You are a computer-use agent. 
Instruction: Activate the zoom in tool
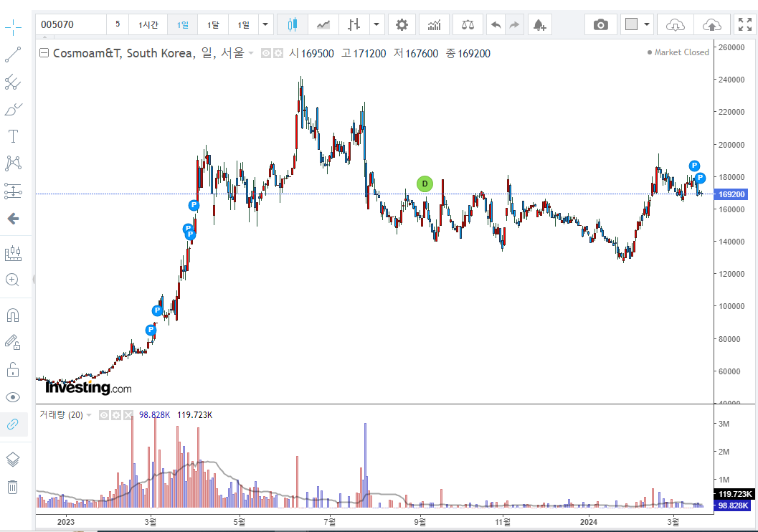pyautogui.click(x=13, y=280)
